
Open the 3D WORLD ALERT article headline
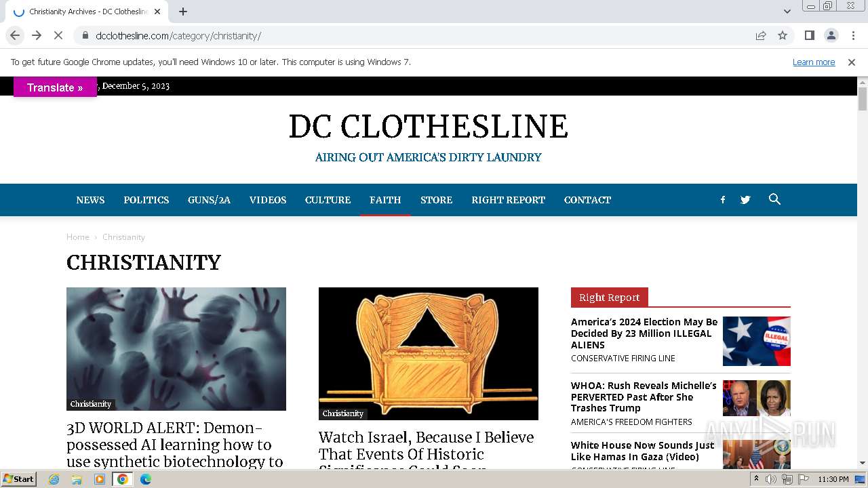[x=175, y=445]
